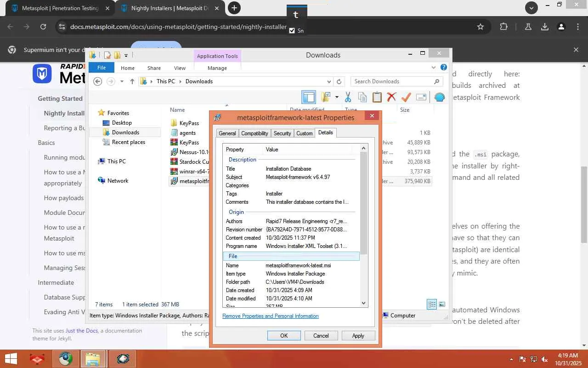588x368 pixels.
Task: Open the browser tab search dropdown
Action: click(x=531, y=8)
